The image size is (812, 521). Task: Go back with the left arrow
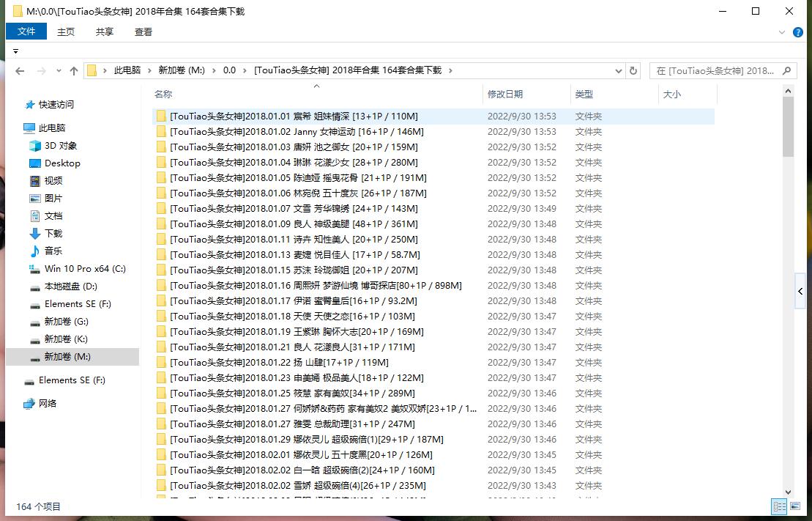(20, 71)
